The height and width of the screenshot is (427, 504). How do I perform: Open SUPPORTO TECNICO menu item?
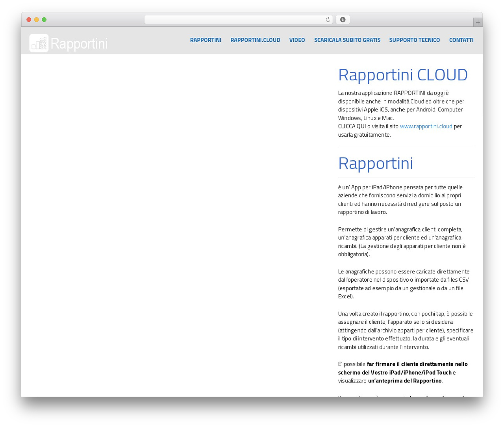coord(415,40)
